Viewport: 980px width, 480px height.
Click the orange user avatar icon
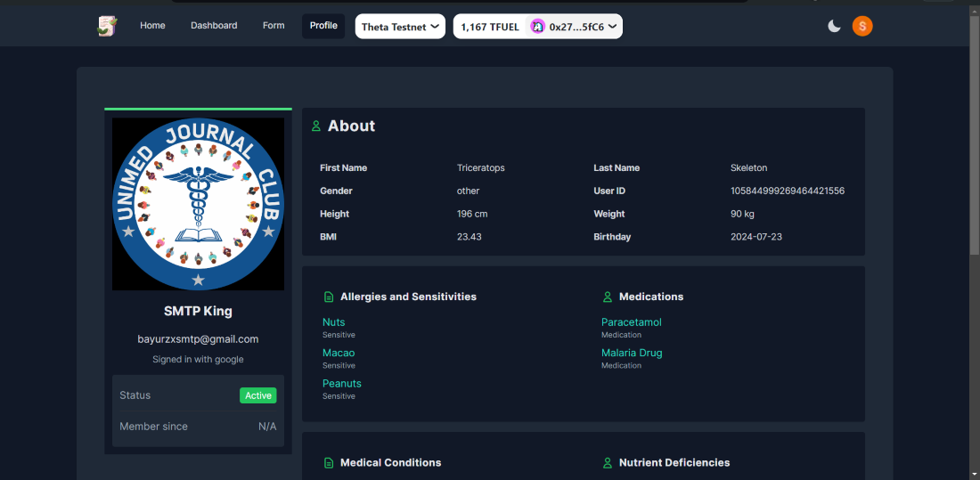point(862,26)
